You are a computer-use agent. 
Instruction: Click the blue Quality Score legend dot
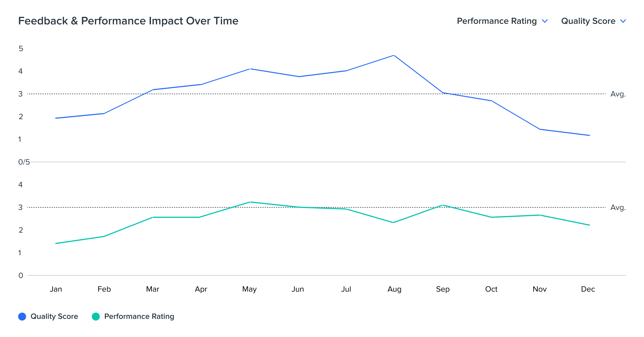(22, 317)
